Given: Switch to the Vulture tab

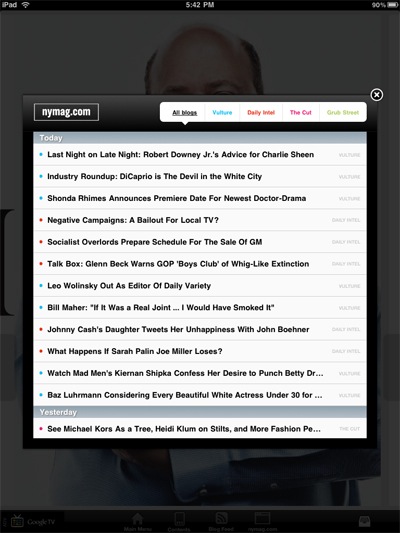Looking at the screenshot, I should (x=222, y=113).
